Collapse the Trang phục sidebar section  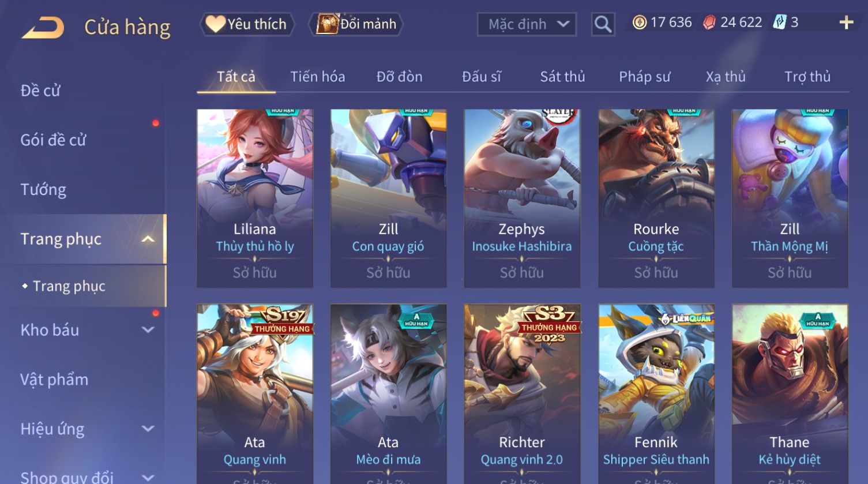148,239
